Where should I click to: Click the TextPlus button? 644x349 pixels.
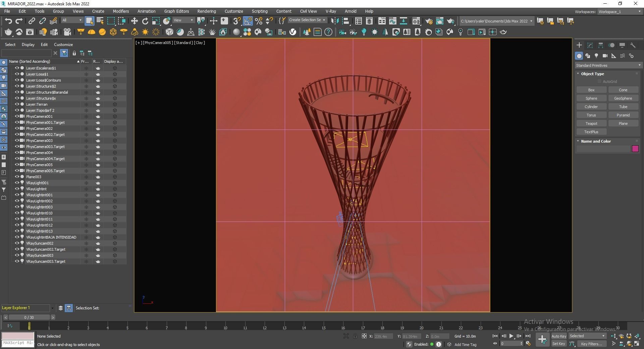click(x=591, y=132)
